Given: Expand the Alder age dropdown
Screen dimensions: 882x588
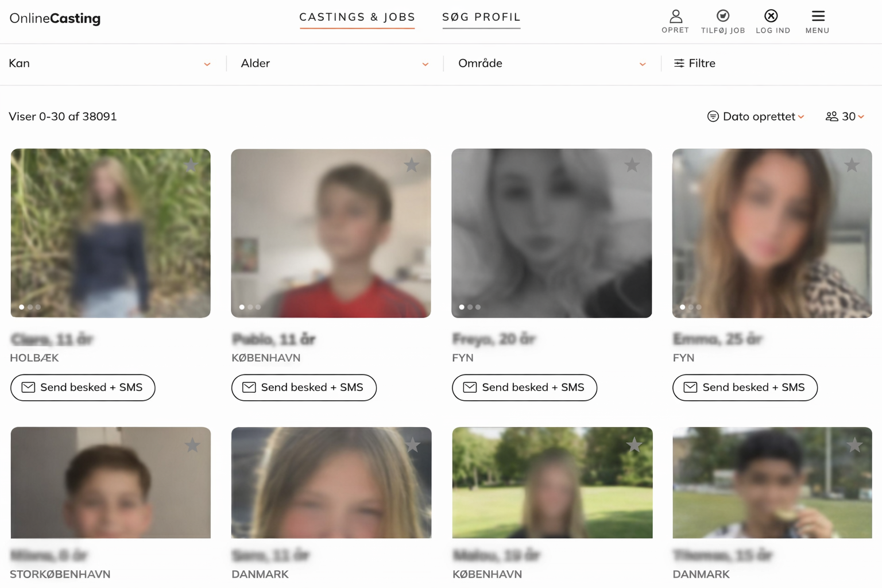Looking at the screenshot, I should point(334,64).
